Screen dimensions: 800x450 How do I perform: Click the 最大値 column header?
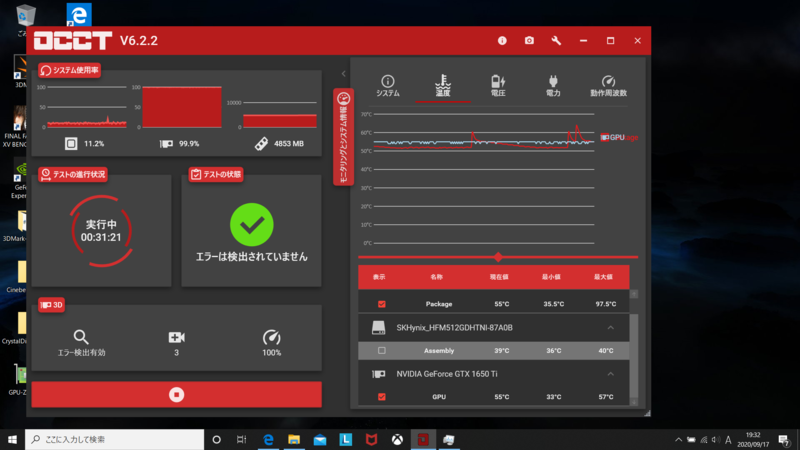point(603,277)
